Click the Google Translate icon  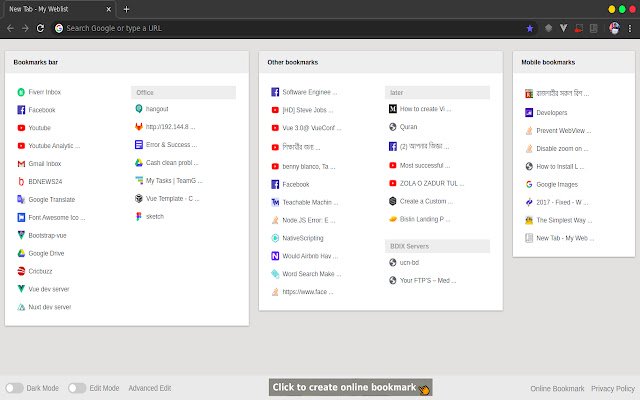click(21, 200)
